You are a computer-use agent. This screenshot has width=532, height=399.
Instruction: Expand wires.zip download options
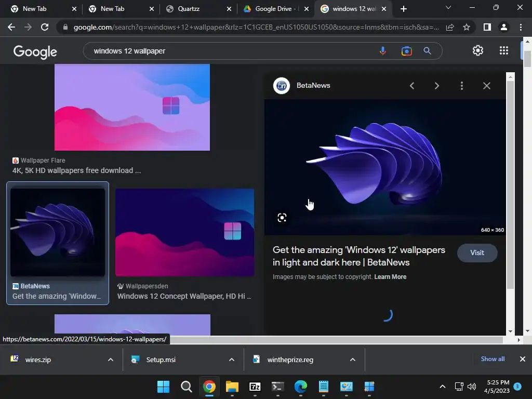click(x=110, y=360)
